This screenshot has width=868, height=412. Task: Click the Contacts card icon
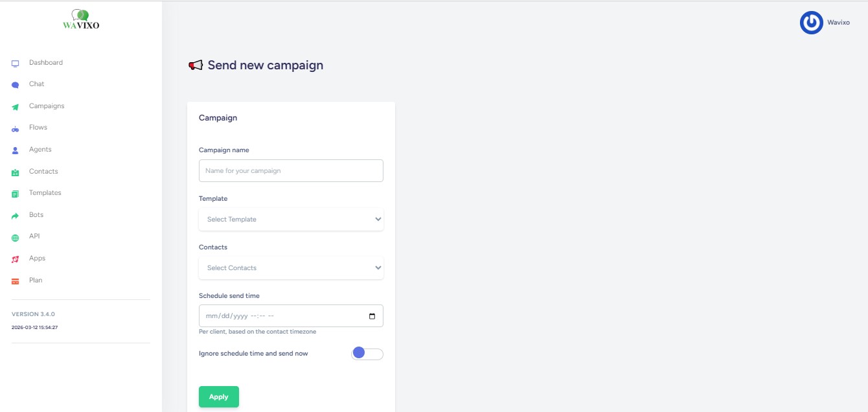[16, 172]
